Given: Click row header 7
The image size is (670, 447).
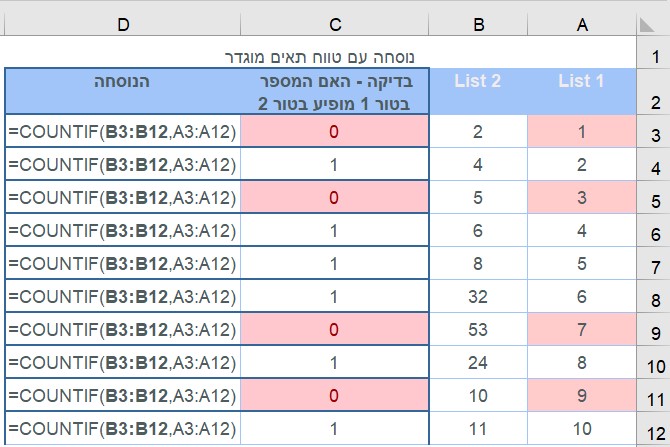Looking at the screenshot, I should tap(654, 266).
